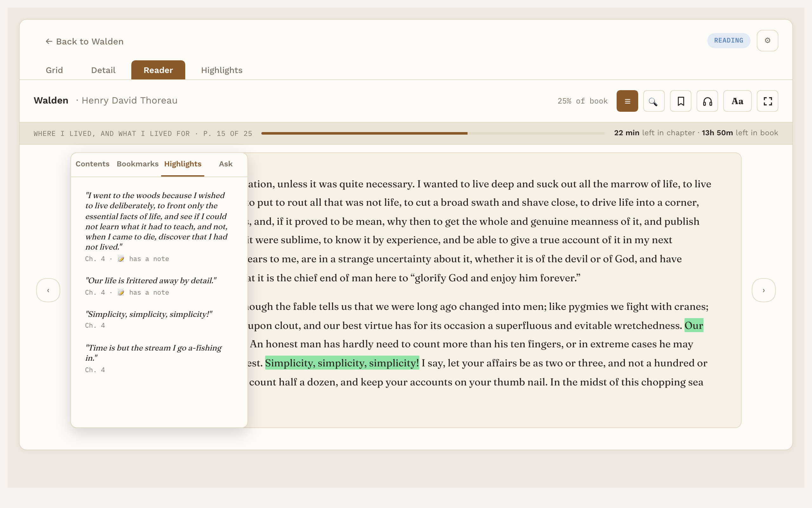Select the Highlights panel tab in sidebar
The image size is (812, 508).
183,164
